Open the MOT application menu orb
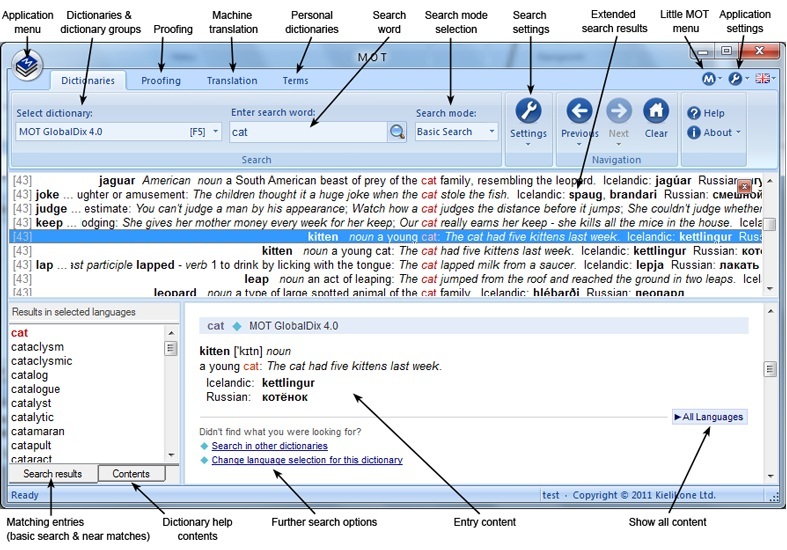The height and width of the screenshot is (550, 787). point(27,66)
